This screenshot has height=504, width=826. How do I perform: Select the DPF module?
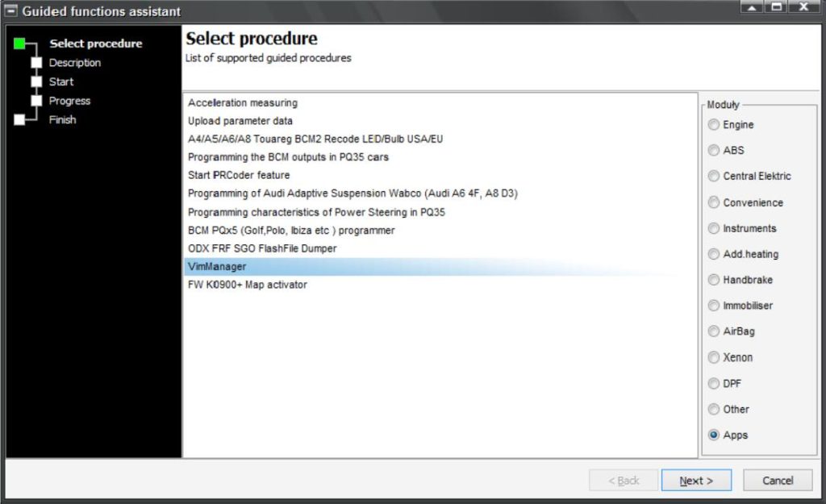tap(714, 383)
